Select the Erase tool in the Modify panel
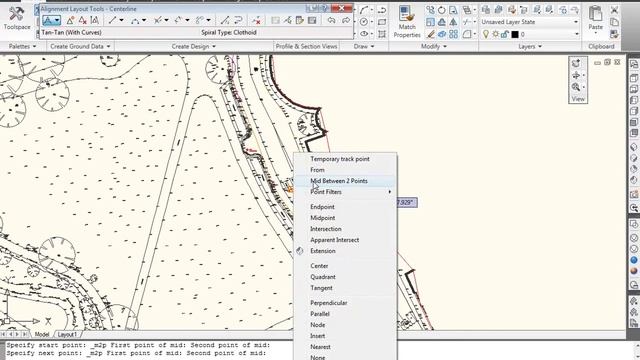The image size is (640, 360). 430,35
